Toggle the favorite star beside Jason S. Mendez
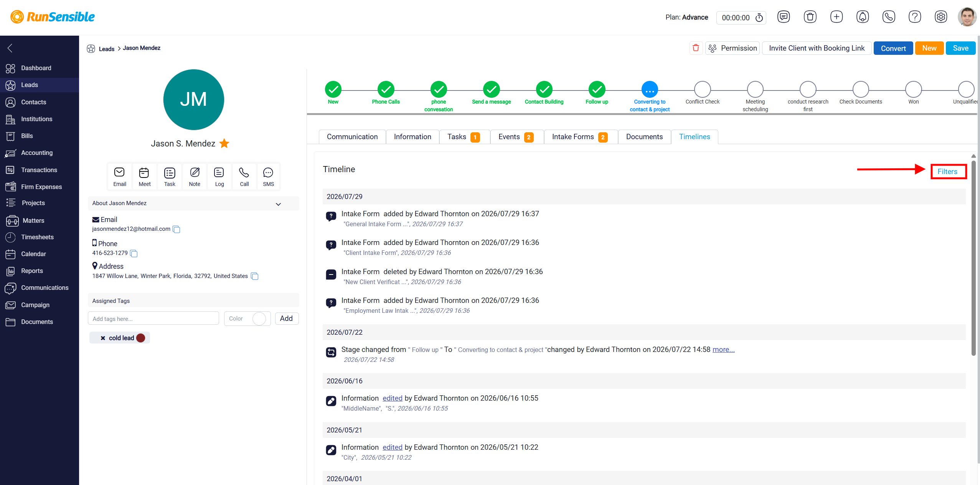Screen dimensions: 980x485 (224, 143)
